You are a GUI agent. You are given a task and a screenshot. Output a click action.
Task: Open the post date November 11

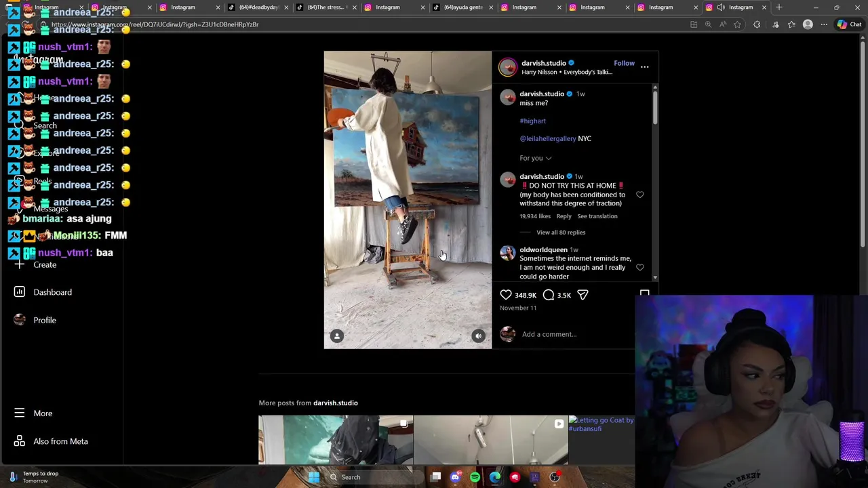[518, 308]
